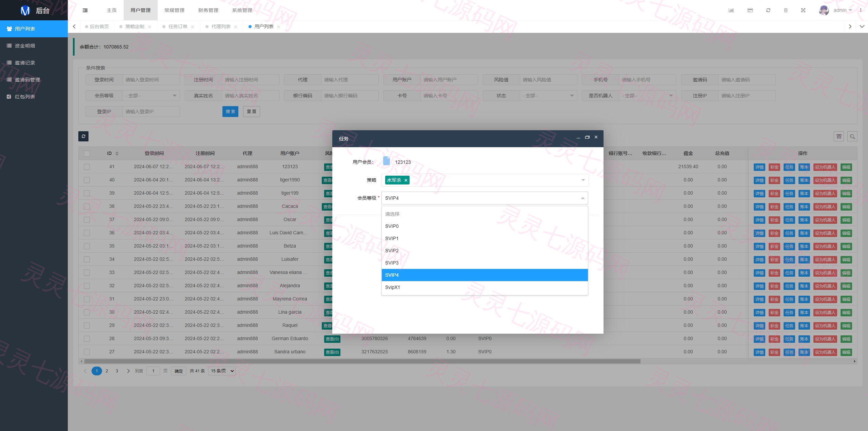Open the bar chart statistics icon
The image size is (868, 431).
pos(731,10)
